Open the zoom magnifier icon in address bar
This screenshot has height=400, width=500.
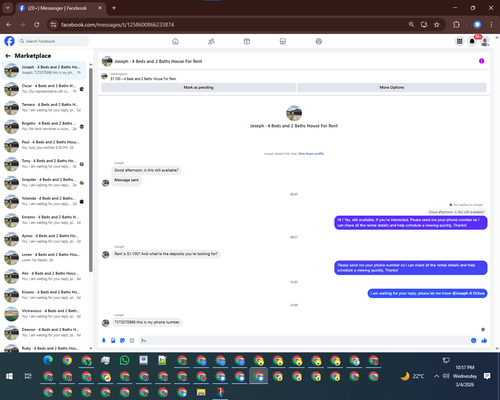tap(411, 25)
